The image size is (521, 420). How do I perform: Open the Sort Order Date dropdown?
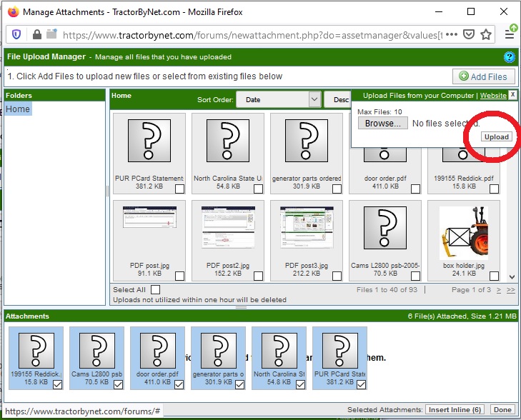[278, 100]
